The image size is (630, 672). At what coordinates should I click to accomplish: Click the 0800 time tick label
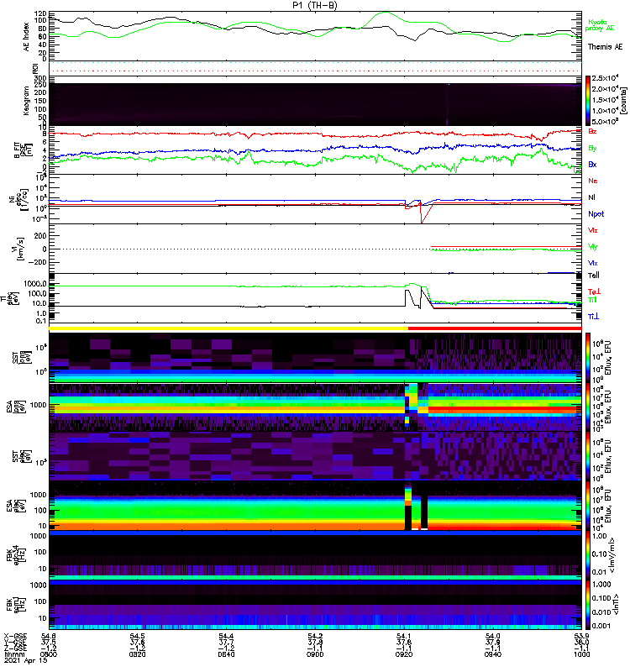point(49,654)
